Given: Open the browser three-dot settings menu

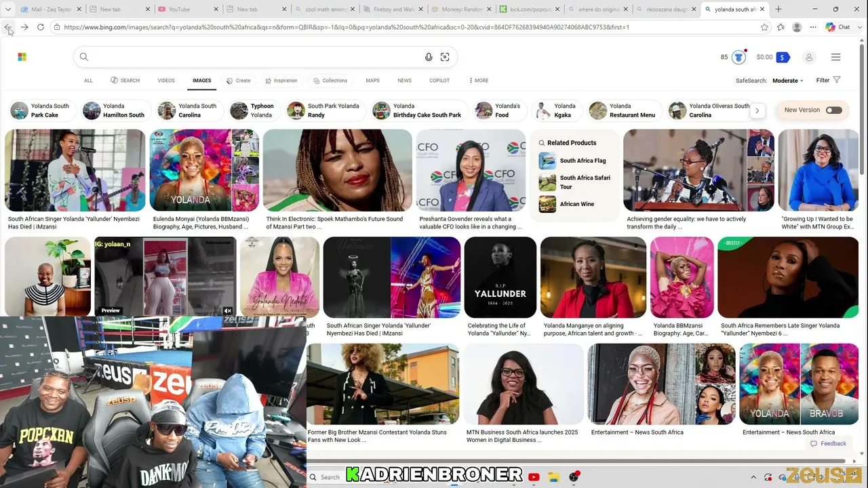Looking at the screenshot, I should click(x=813, y=27).
